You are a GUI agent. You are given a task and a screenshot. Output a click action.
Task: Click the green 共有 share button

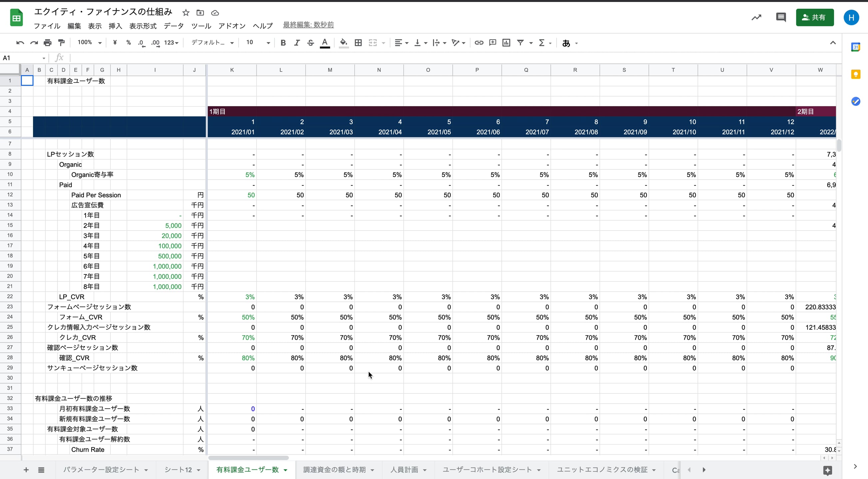(814, 17)
